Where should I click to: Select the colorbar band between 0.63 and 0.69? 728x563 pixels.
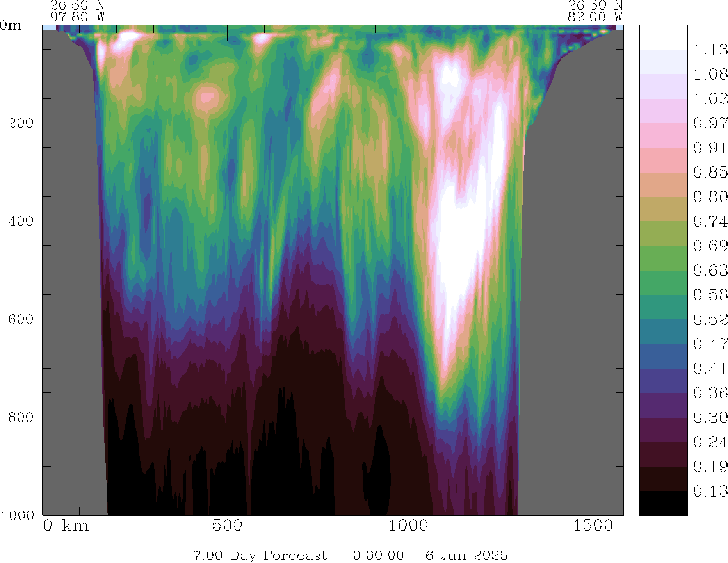click(x=663, y=258)
